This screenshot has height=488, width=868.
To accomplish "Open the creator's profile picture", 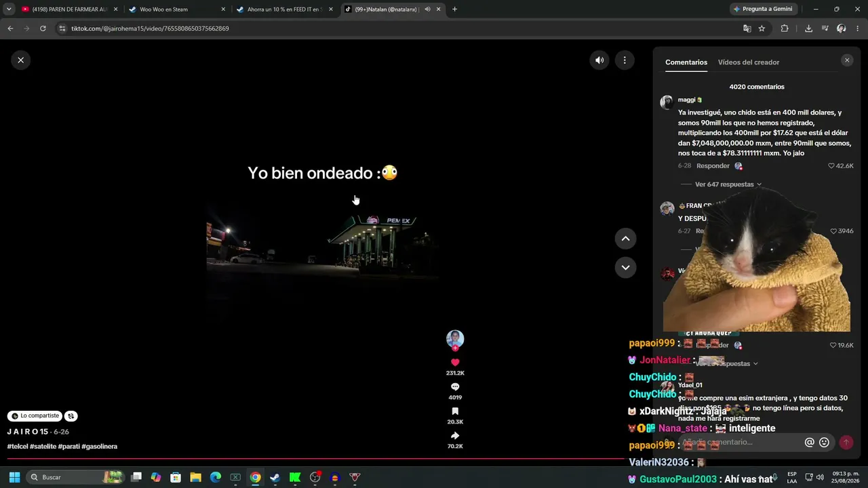I will [455, 339].
